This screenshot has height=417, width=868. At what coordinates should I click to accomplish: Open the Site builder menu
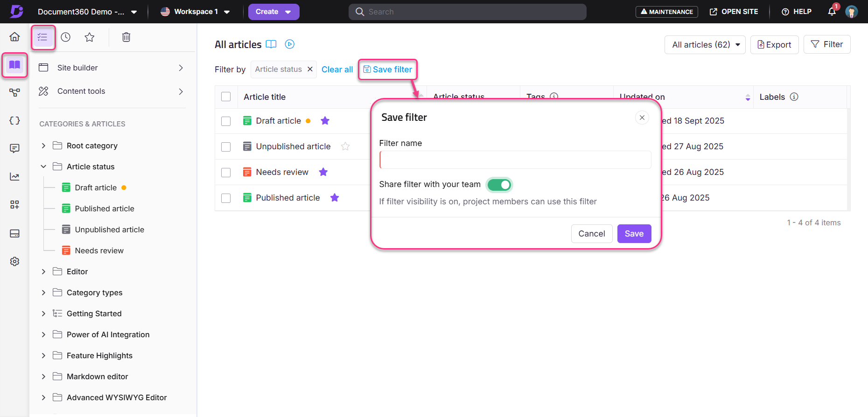point(111,68)
